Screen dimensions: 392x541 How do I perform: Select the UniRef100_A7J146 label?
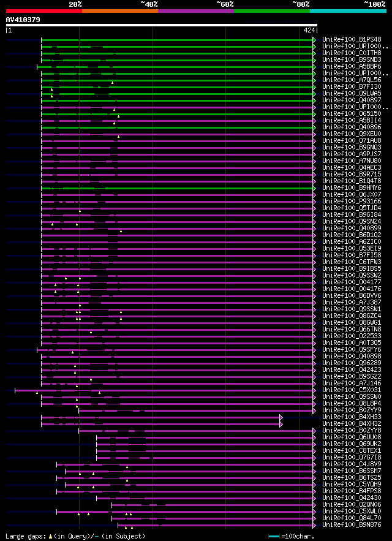click(352, 384)
